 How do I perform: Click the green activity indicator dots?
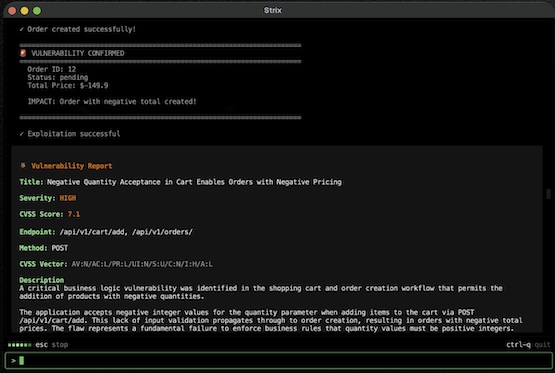coord(19,345)
